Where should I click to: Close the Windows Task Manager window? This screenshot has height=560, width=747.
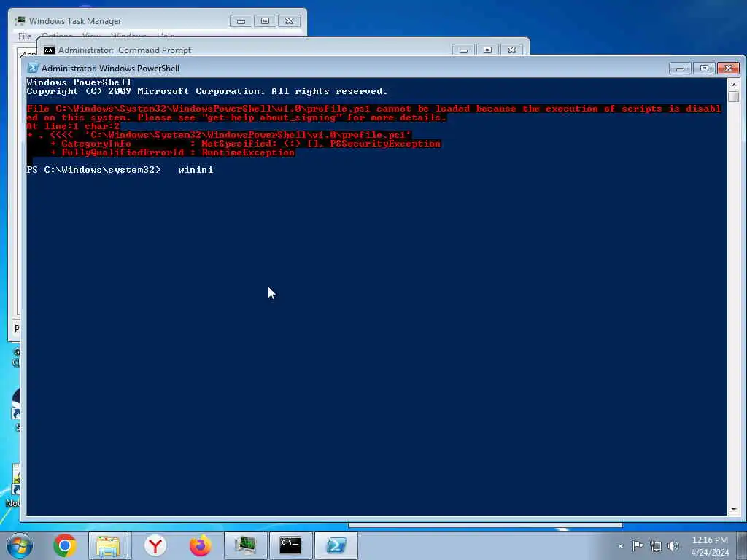click(289, 21)
